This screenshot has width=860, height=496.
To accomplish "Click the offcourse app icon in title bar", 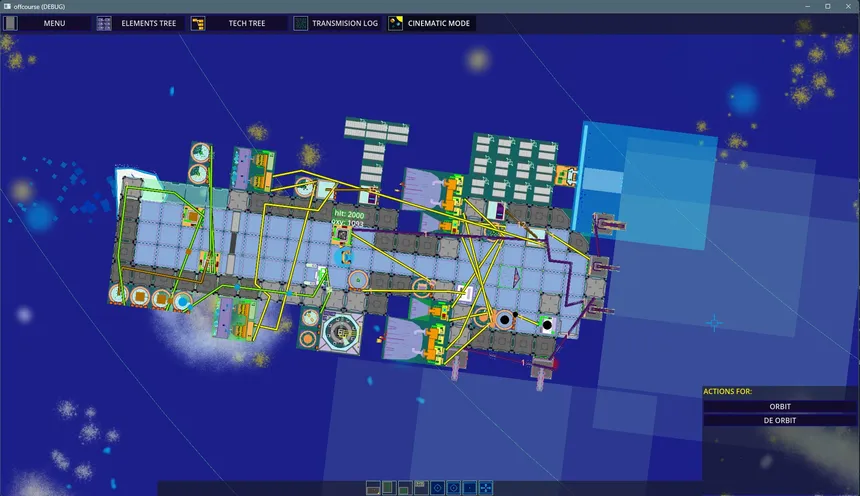I will [x=8, y=6].
